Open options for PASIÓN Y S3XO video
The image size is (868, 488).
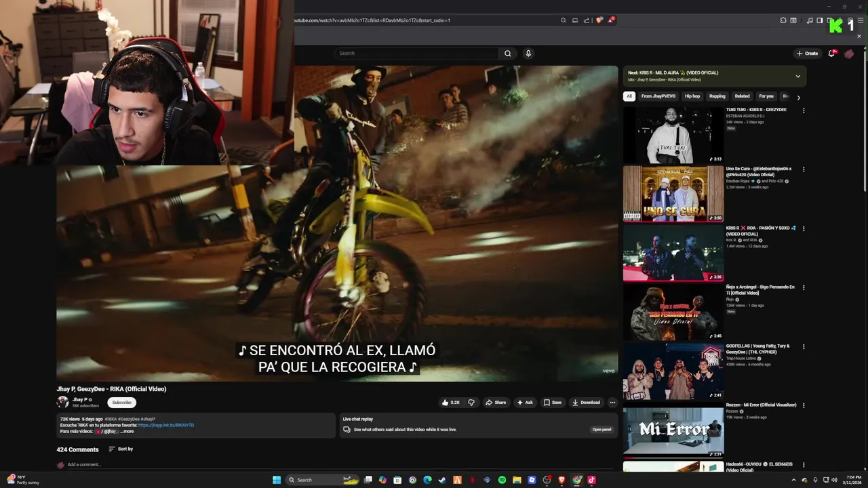pyautogui.click(x=804, y=228)
